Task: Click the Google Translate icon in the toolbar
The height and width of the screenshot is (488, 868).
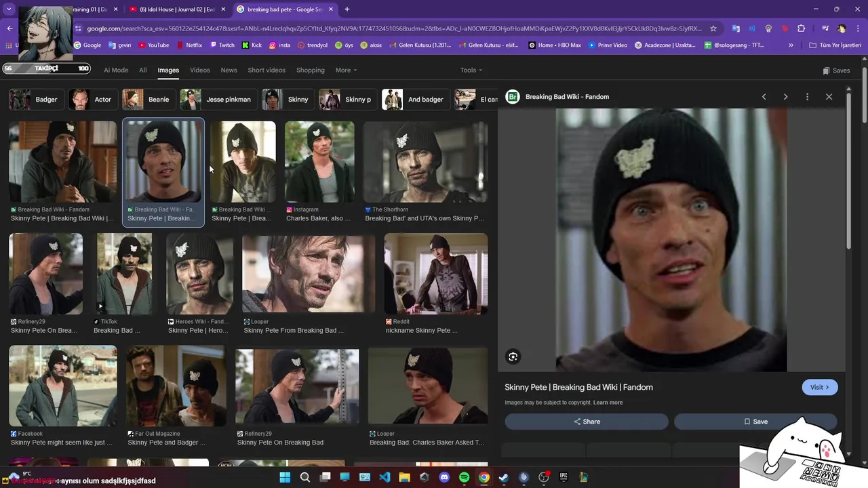Action: pyautogui.click(x=736, y=28)
